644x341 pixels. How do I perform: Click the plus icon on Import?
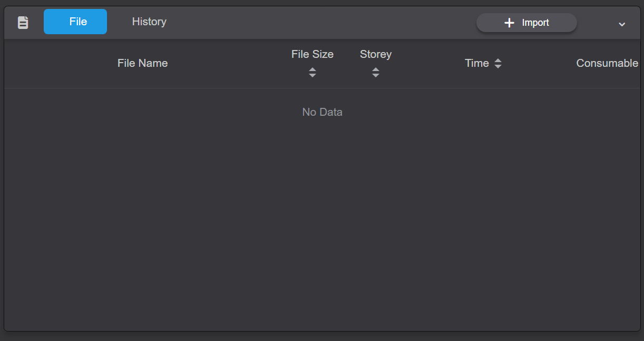[x=509, y=23]
